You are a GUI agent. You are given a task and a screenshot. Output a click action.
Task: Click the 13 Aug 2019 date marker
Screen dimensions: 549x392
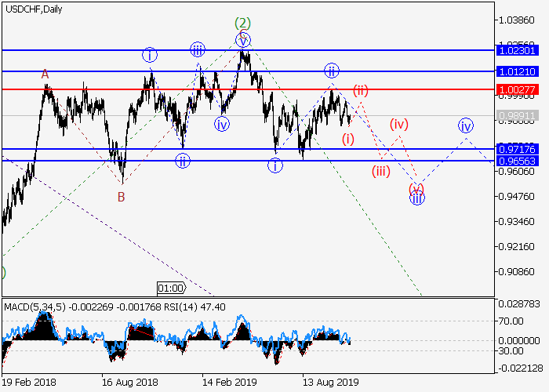click(x=331, y=382)
